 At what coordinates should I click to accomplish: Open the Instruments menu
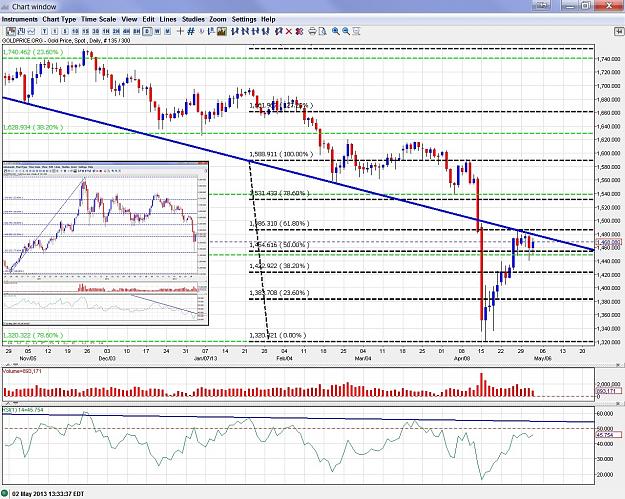click(x=20, y=19)
